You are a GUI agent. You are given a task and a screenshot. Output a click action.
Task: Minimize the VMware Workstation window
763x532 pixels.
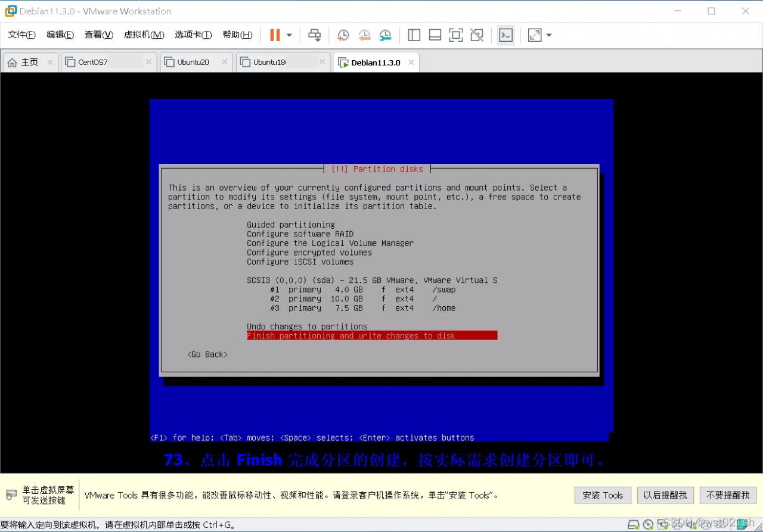(678, 11)
